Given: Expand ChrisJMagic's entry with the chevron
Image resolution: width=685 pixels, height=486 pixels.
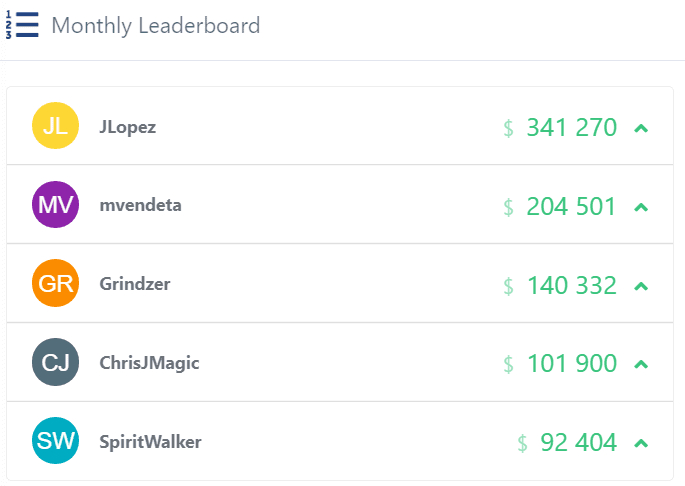Looking at the screenshot, I should (x=641, y=364).
